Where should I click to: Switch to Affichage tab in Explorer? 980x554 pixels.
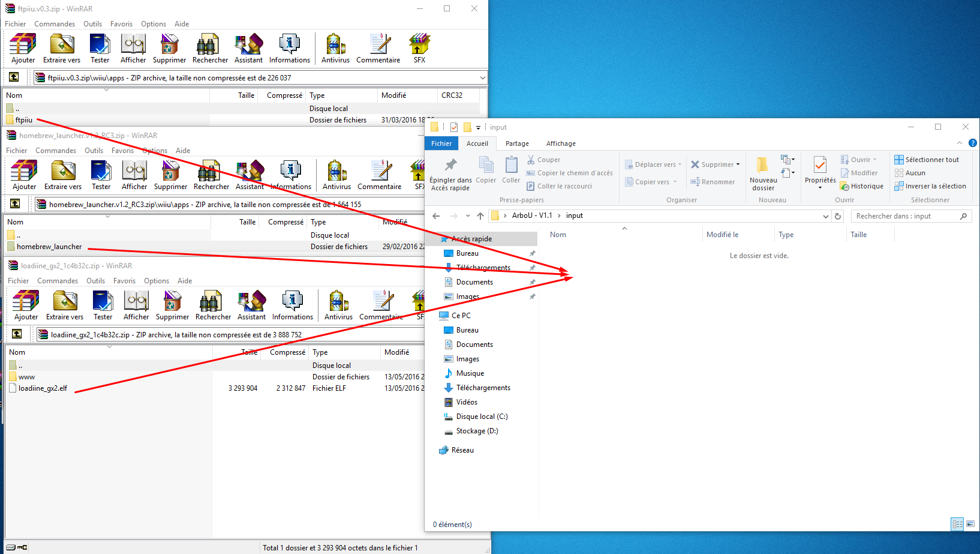[561, 143]
